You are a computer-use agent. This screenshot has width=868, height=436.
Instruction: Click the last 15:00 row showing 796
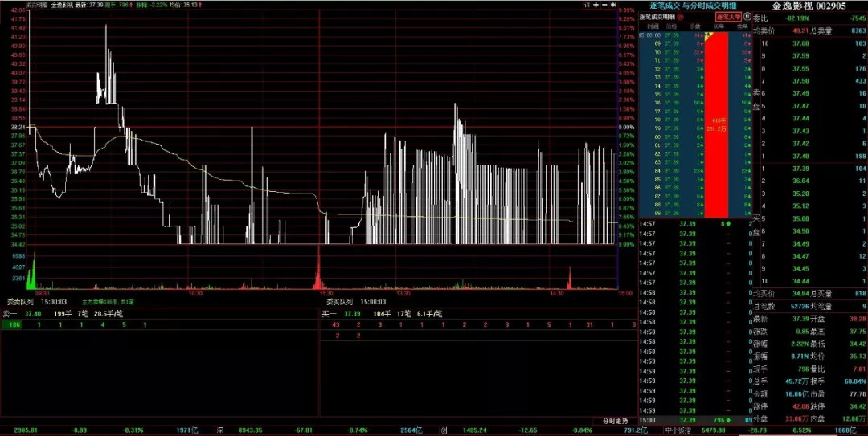point(696,420)
